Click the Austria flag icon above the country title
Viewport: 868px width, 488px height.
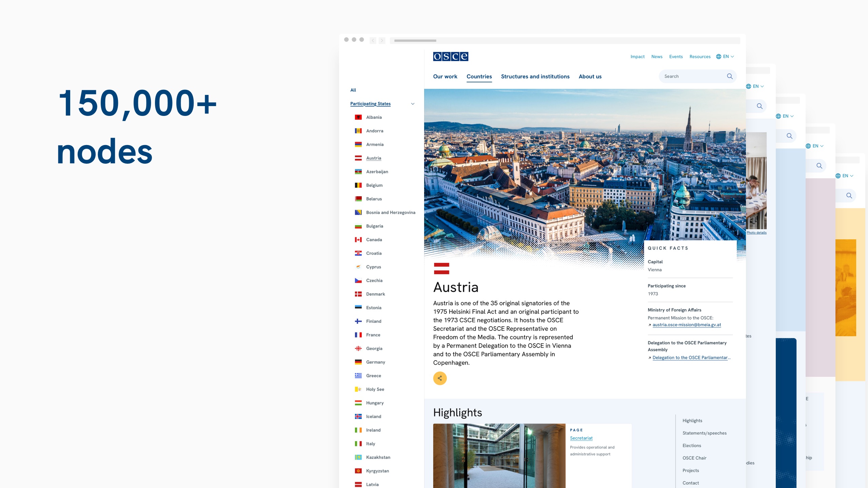(x=441, y=268)
